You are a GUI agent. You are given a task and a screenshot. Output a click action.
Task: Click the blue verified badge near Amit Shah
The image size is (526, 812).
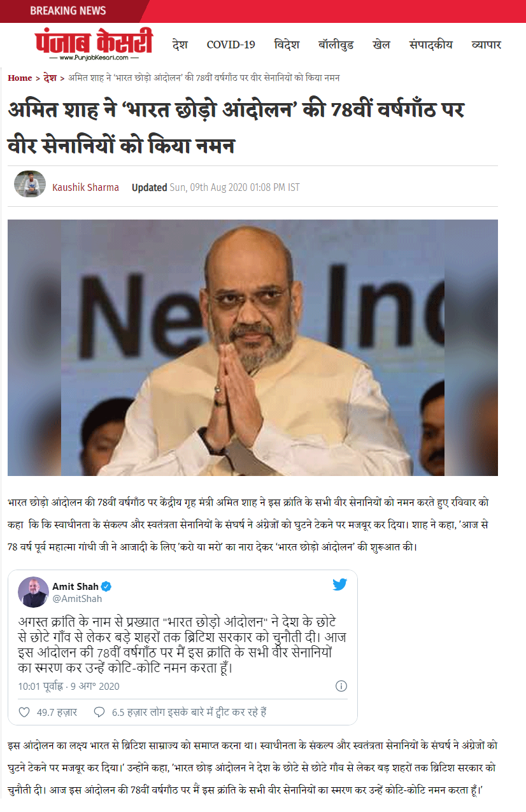click(x=107, y=586)
